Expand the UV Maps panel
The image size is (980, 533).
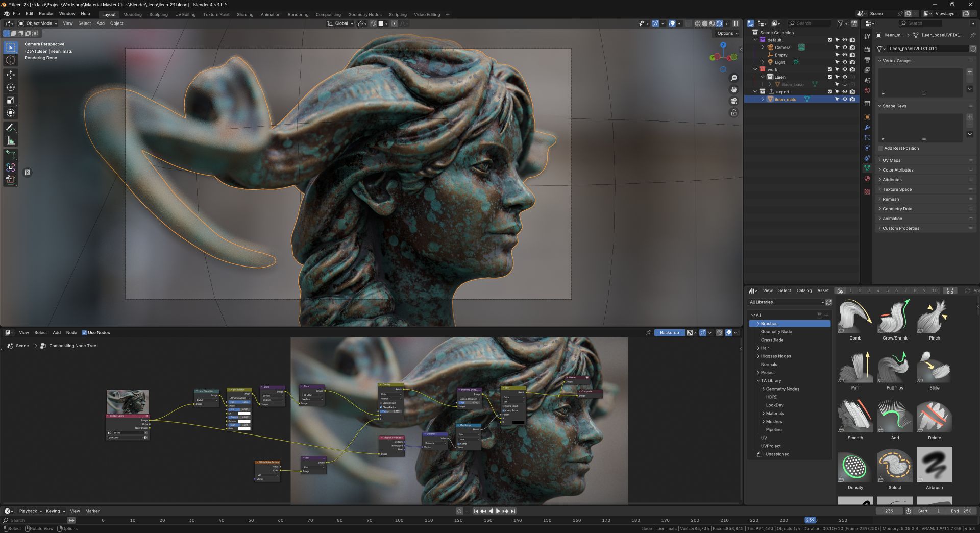click(x=891, y=160)
